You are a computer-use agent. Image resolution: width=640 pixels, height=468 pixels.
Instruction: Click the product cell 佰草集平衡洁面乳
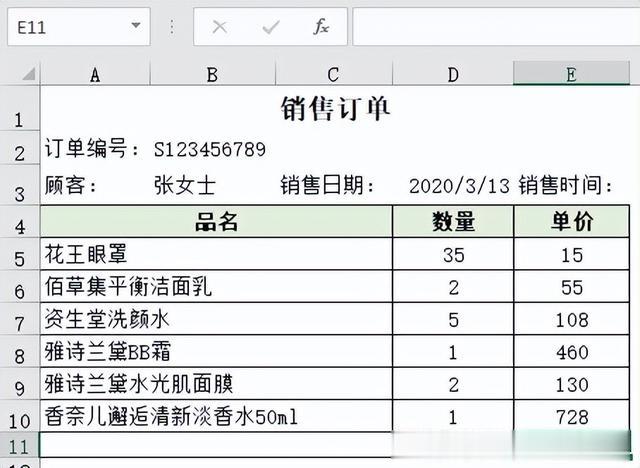pos(216,286)
